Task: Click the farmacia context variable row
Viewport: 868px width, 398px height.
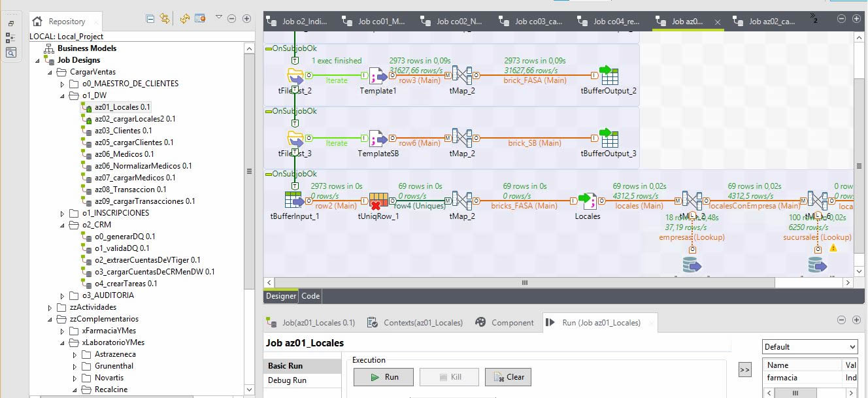Action: [810, 378]
